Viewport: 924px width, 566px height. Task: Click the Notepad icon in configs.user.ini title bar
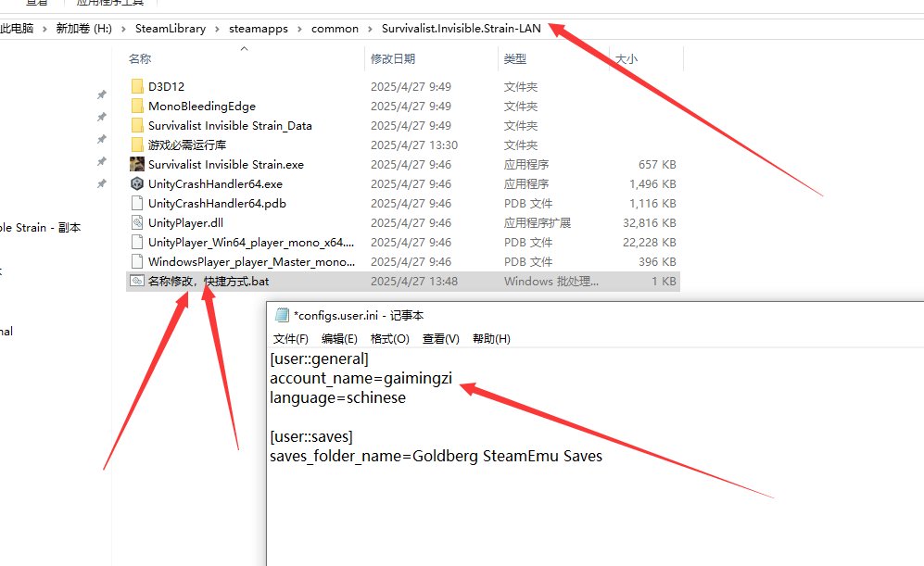pyautogui.click(x=282, y=315)
